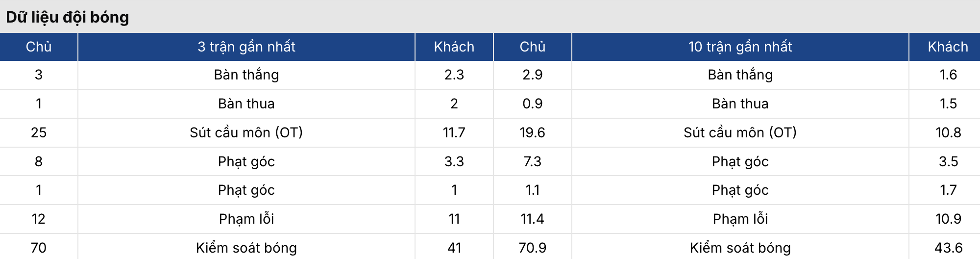The image size is (980, 259).
Task: Click "Bàn thắng" under 3 trận gần nhất
Action: tap(246, 75)
